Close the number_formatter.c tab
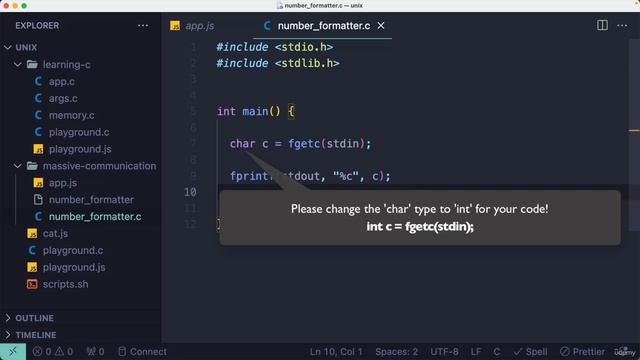The image size is (640, 360). tap(381, 26)
